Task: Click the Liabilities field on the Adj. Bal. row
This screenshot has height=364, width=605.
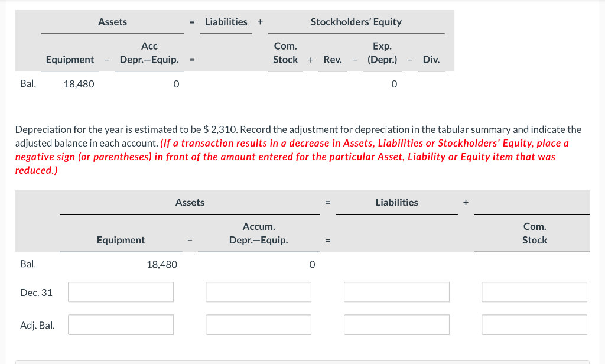Action: [x=396, y=324]
